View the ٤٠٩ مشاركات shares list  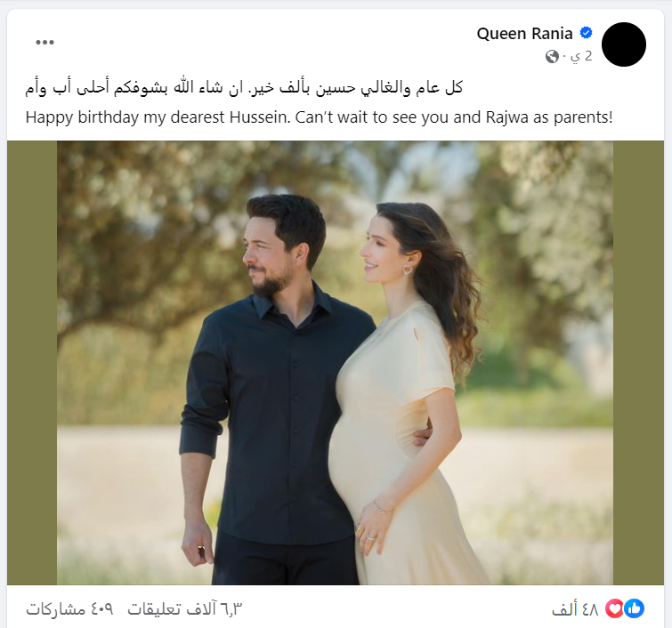tap(69, 609)
